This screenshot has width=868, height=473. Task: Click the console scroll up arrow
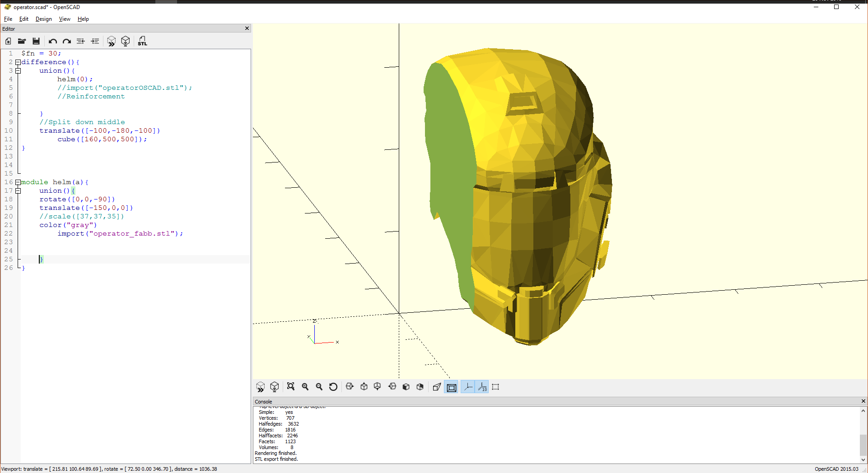(863, 411)
